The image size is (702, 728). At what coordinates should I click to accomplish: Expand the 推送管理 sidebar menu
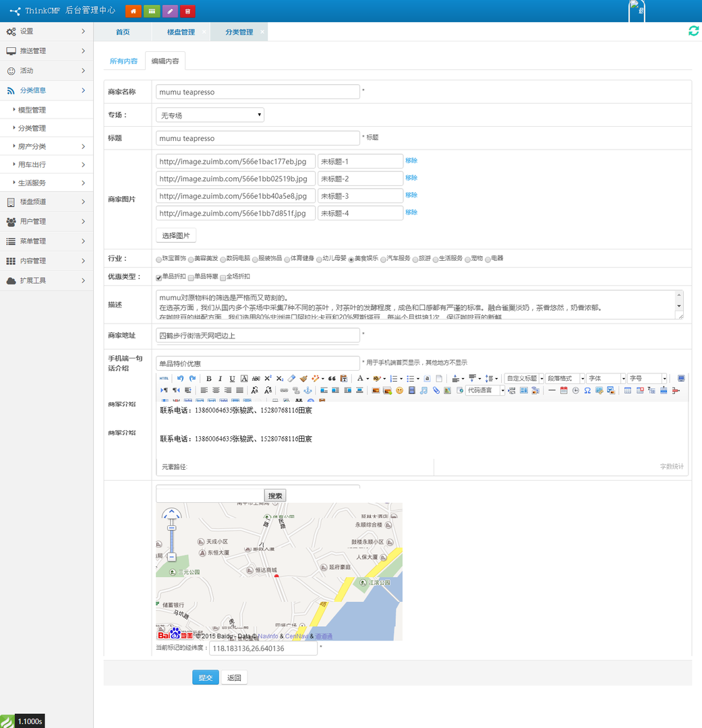[x=47, y=51]
